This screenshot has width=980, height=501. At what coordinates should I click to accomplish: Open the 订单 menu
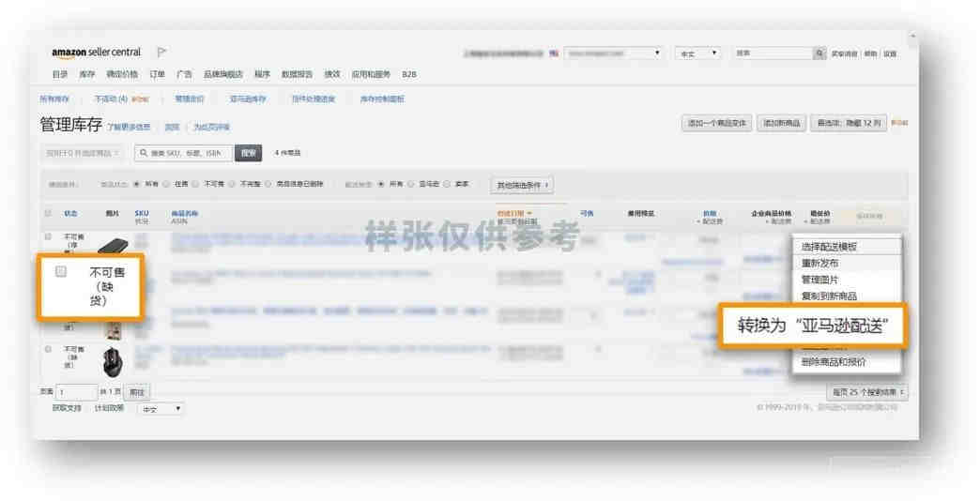click(x=157, y=74)
